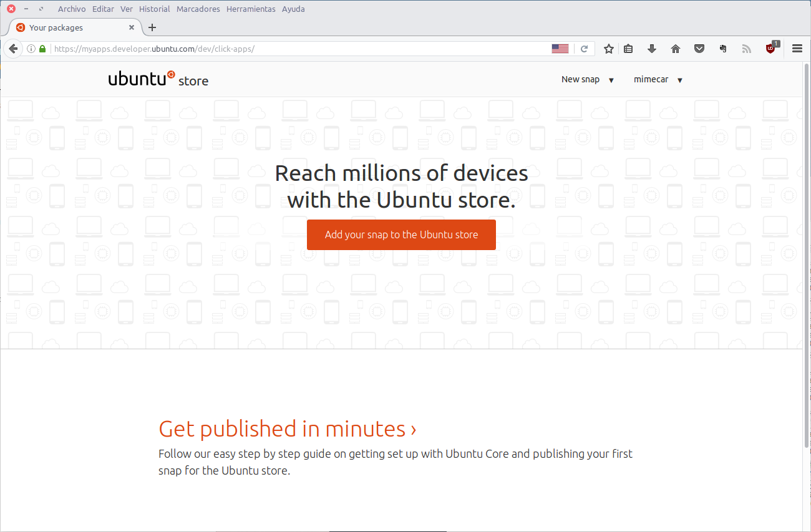Click the green secure connection padlock
Screen dimensions: 811x532
tap(42, 49)
